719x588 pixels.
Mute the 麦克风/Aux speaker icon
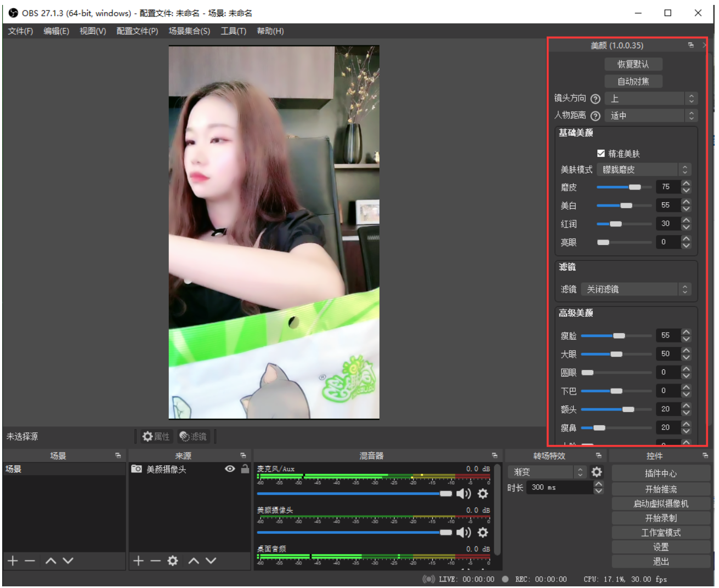pyautogui.click(x=463, y=494)
